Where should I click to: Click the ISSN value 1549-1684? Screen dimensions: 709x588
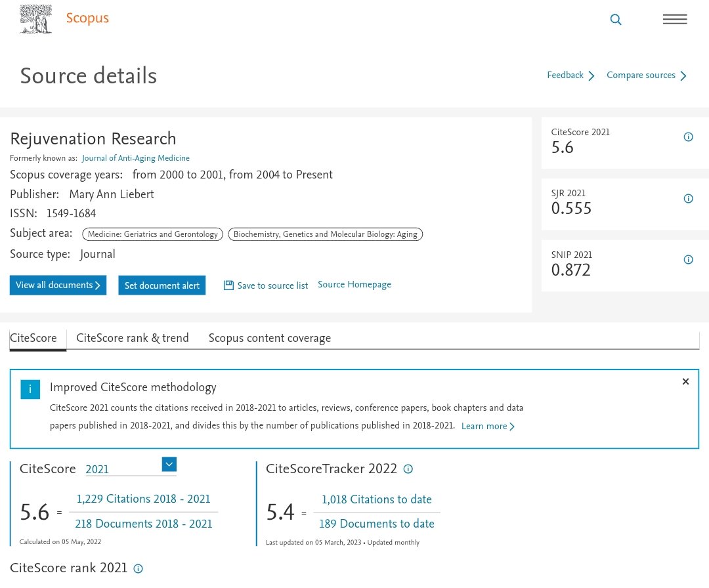point(71,213)
